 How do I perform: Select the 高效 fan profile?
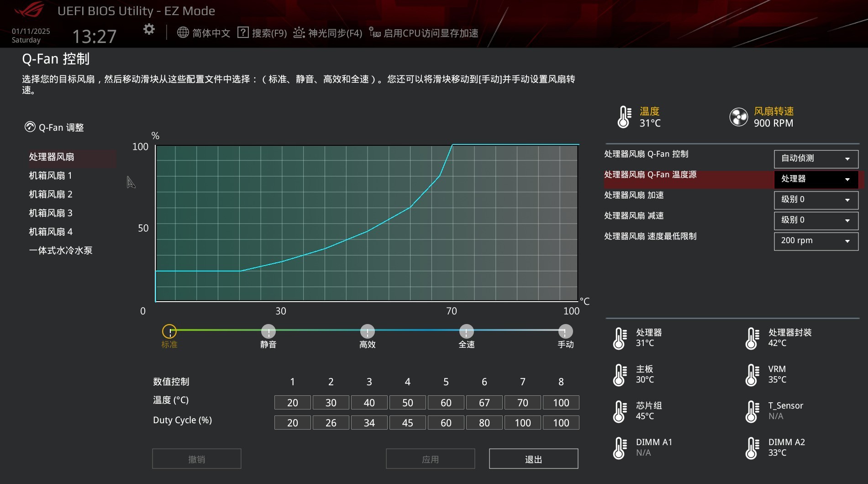tap(368, 331)
